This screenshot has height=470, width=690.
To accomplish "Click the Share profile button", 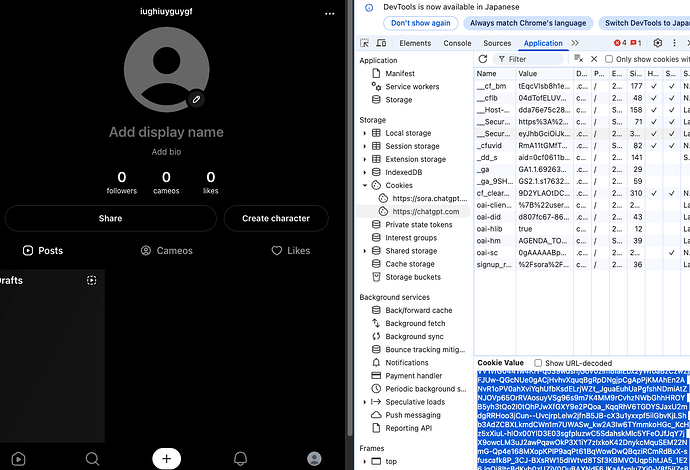I will coord(110,218).
